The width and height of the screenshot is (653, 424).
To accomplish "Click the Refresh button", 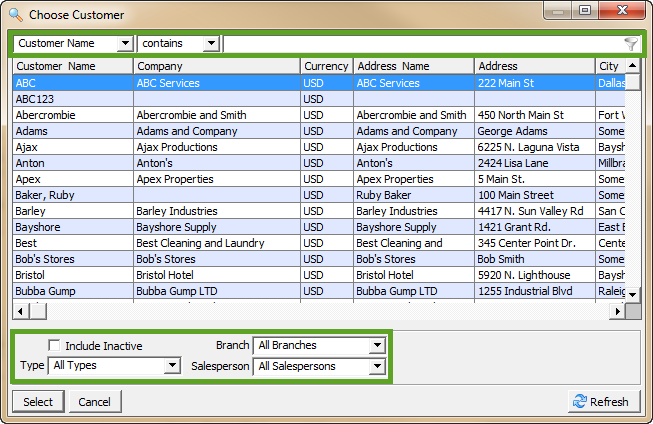I will (600, 401).
